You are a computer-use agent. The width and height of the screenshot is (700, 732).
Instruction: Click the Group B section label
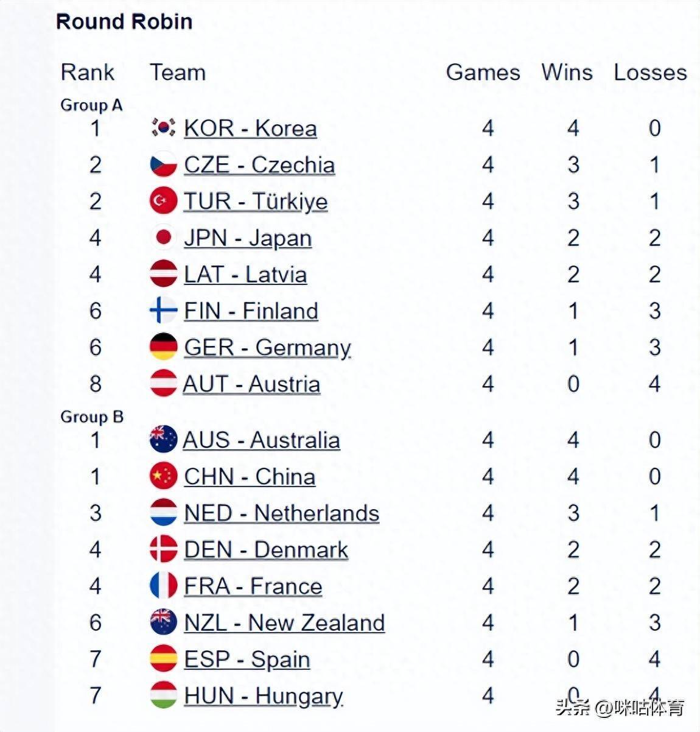pyautogui.click(x=92, y=417)
